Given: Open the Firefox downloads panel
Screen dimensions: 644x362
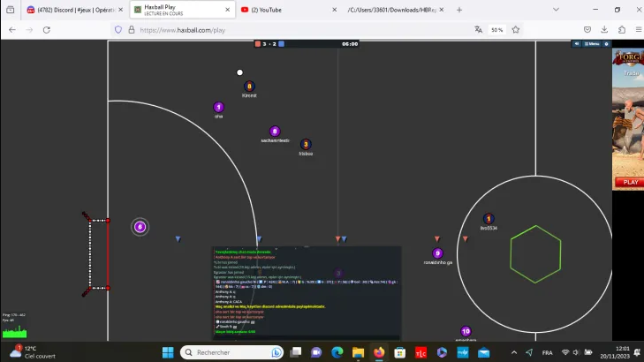Looking at the screenshot, I should [602, 29].
